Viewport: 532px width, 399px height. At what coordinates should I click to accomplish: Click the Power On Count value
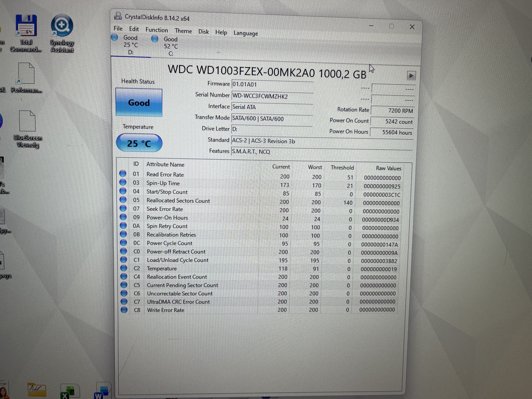[x=392, y=122]
